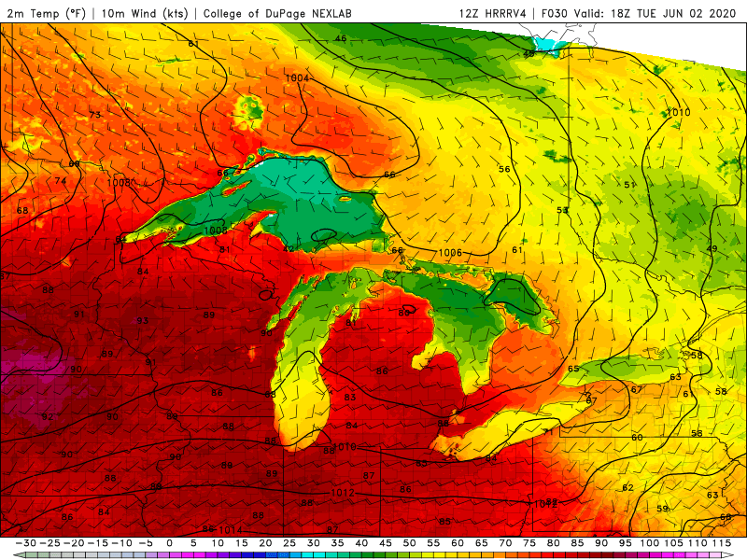
Task: Click the 46 degree temperature reading
Action: click(341, 38)
